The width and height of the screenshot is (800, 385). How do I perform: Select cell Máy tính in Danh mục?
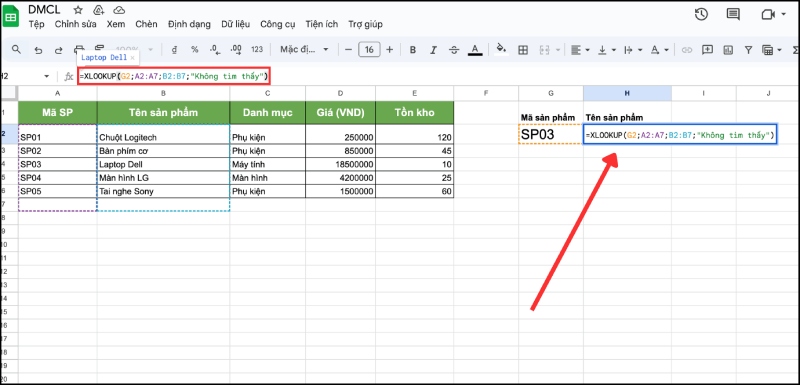tap(267, 165)
